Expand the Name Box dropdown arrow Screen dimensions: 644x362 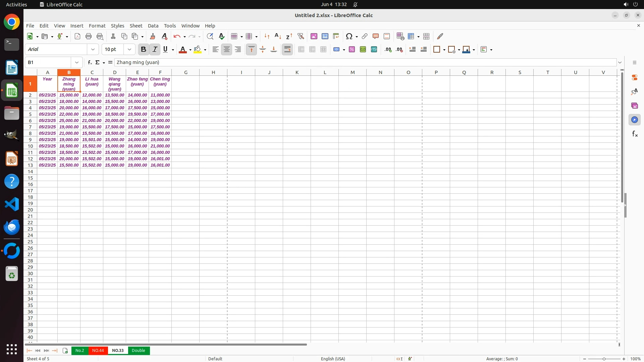point(77,62)
